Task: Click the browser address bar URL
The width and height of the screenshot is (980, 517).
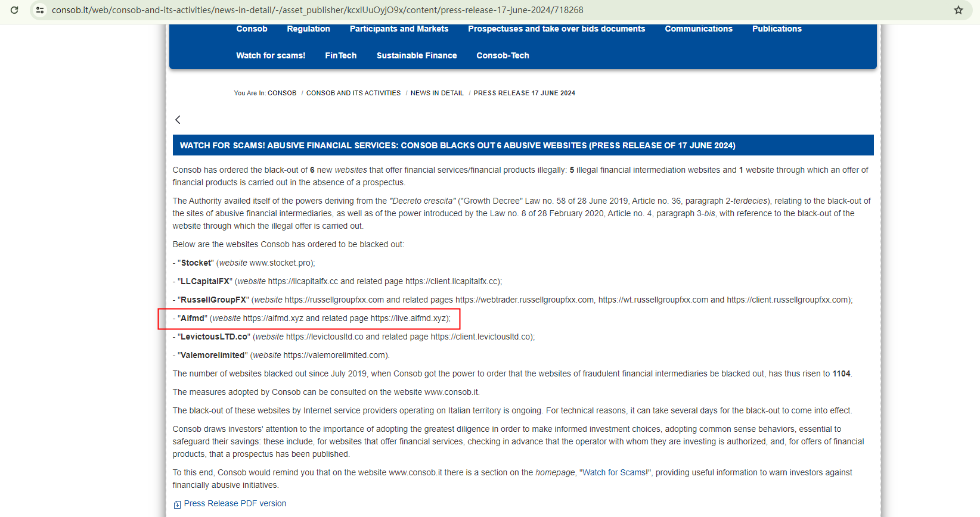Action: pos(318,10)
